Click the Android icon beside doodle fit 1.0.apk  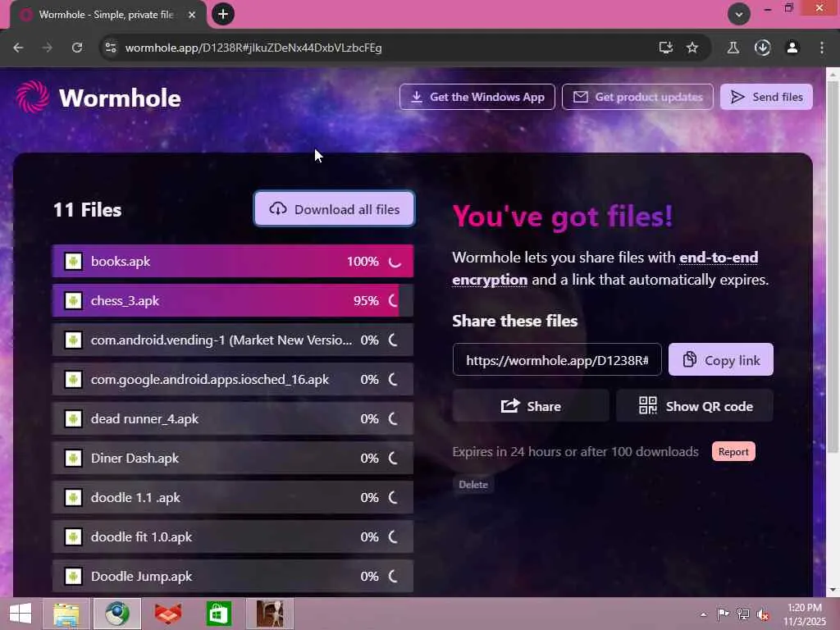tap(73, 536)
